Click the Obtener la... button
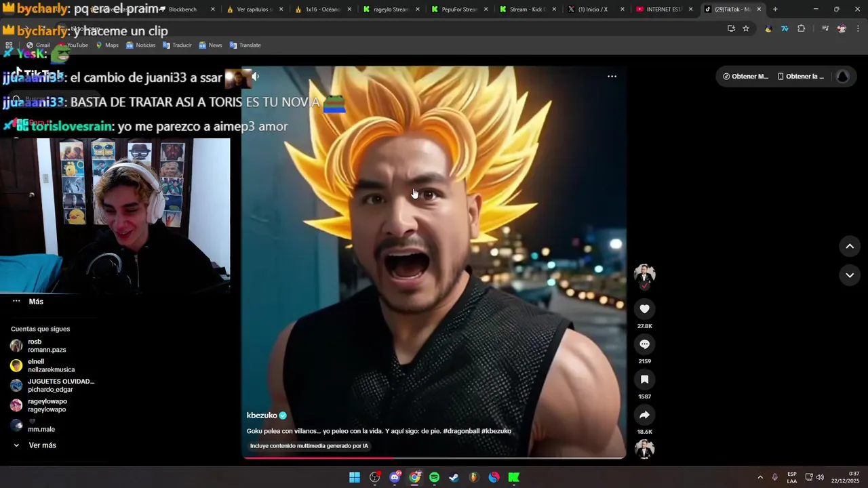 click(801, 77)
